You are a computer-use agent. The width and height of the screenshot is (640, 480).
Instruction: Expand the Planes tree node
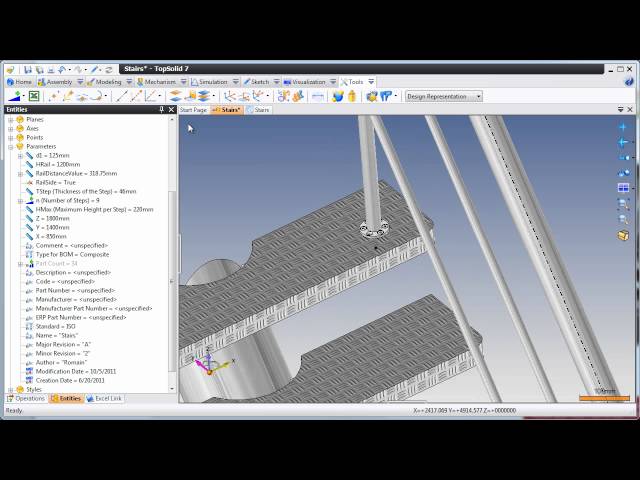(x=10, y=120)
